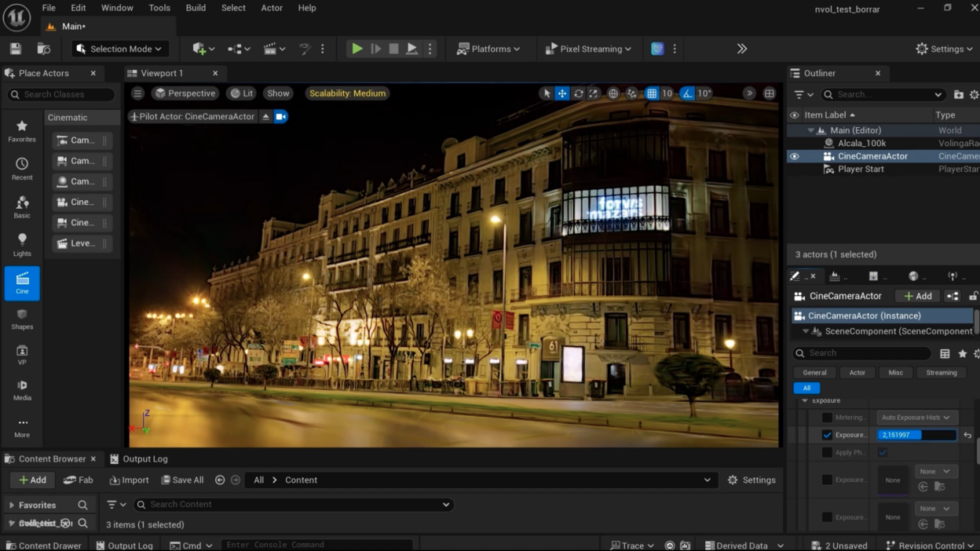980x551 pixels.
Task: Open the Fab button in Content Browser
Action: click(x=78, y=480)
